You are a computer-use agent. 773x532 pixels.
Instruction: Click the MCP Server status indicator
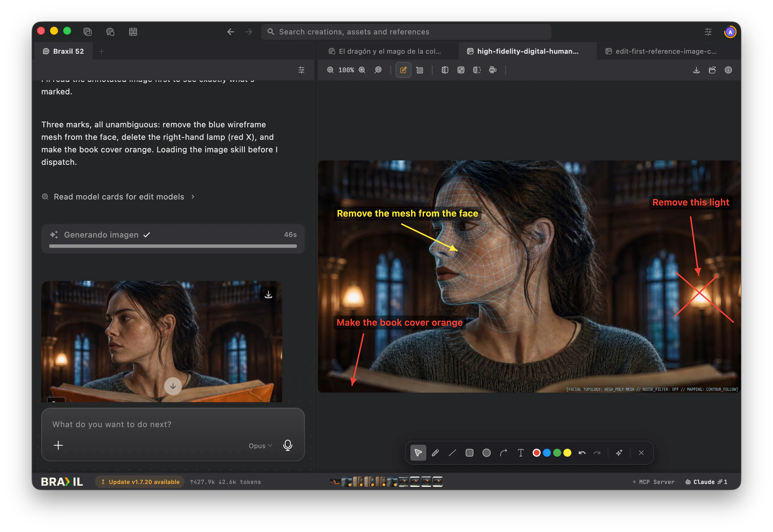pyautogui.click(x=653, y=482)
